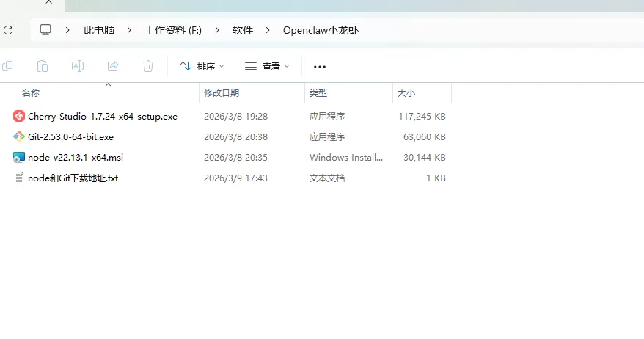
Task: Click Openclaw小龙虾 in the breadcrumb
Action: pyautogui.click(x=321, y=30)
